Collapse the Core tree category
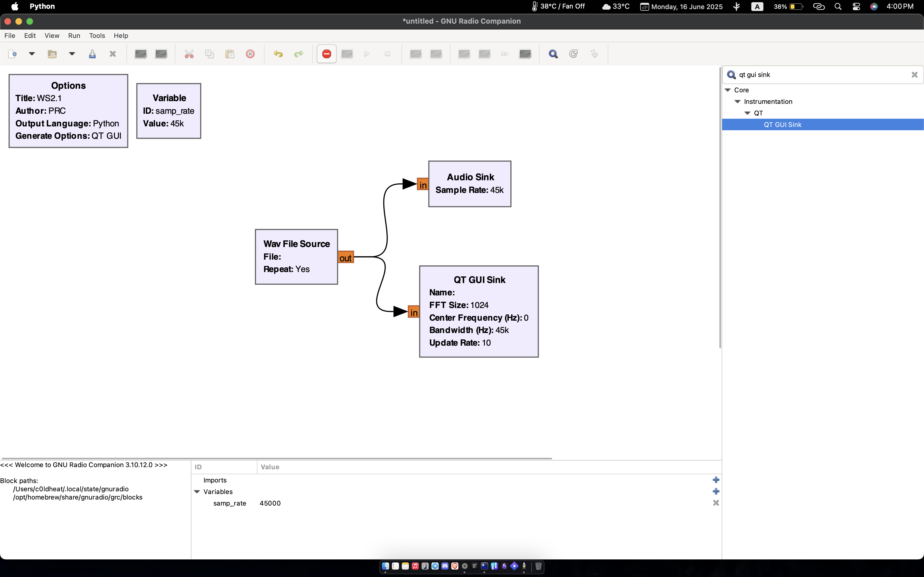 728,90
